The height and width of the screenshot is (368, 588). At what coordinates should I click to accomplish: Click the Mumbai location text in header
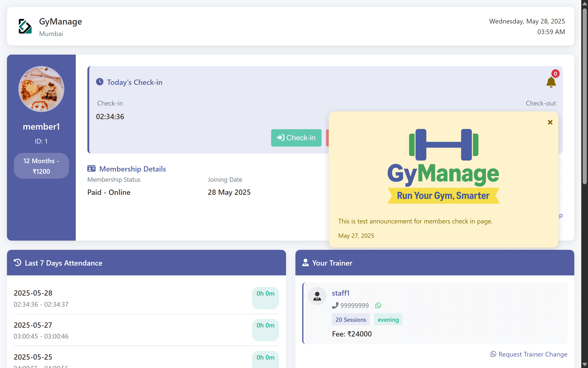click(51, 34)
